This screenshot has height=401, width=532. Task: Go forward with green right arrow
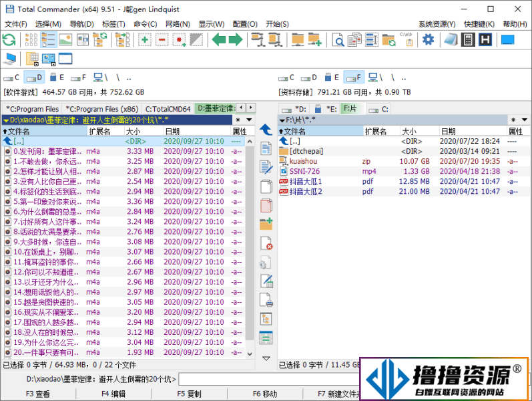[x=236, y=39]
